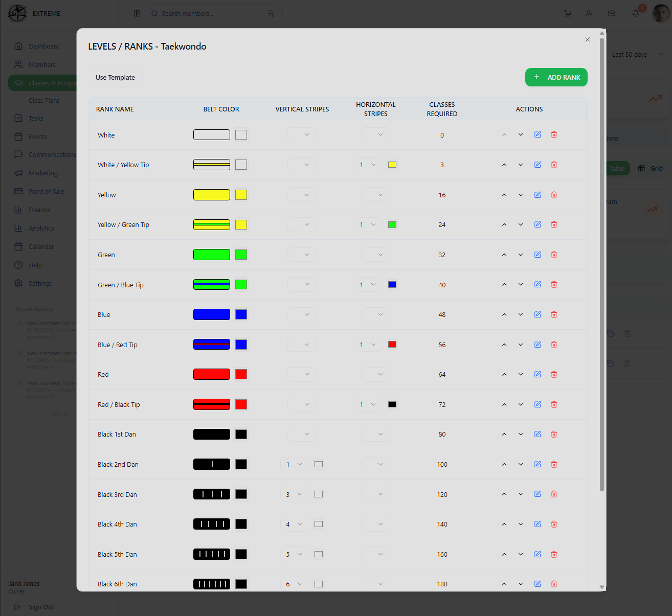Open the shopping cart icon
Viewport: 672px width, 616px height.
point(568,13)
